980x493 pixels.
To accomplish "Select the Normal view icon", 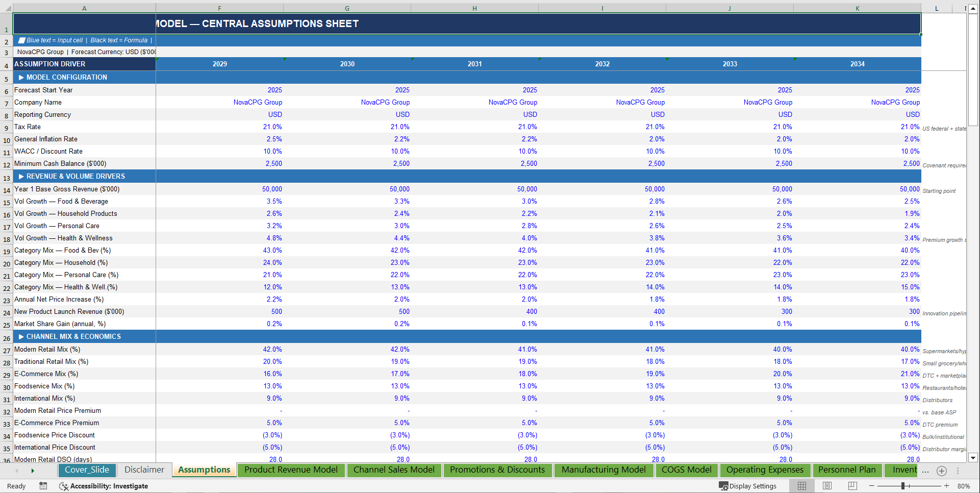I will coord(801,486).
